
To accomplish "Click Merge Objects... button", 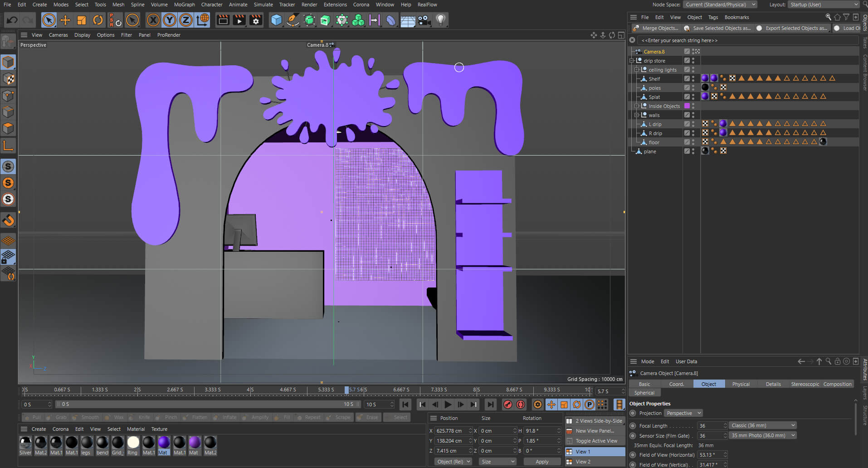I will pyautogui.click(x=656, y=28).
